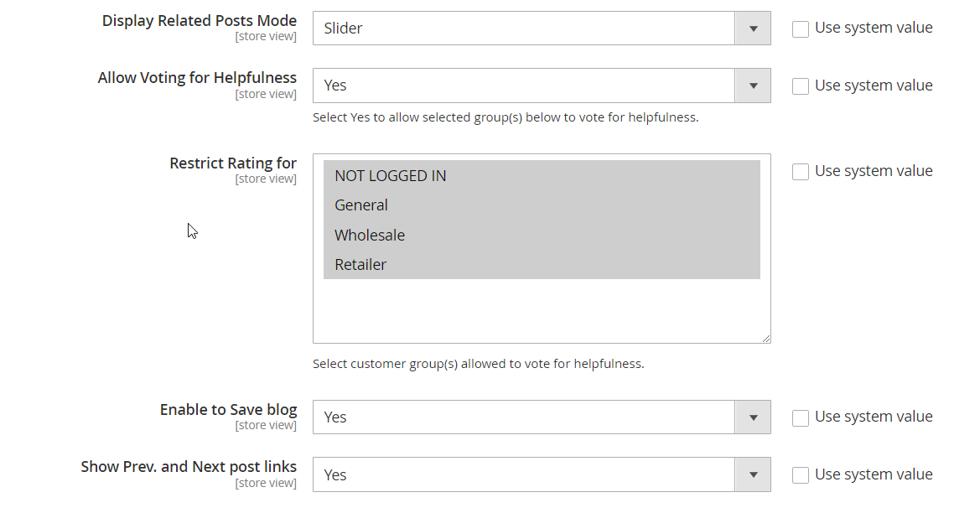Click the Display Related Posts Mode dropdown arrow
The height and width of the screenshot is (508, 980).
tap(753, 29)
